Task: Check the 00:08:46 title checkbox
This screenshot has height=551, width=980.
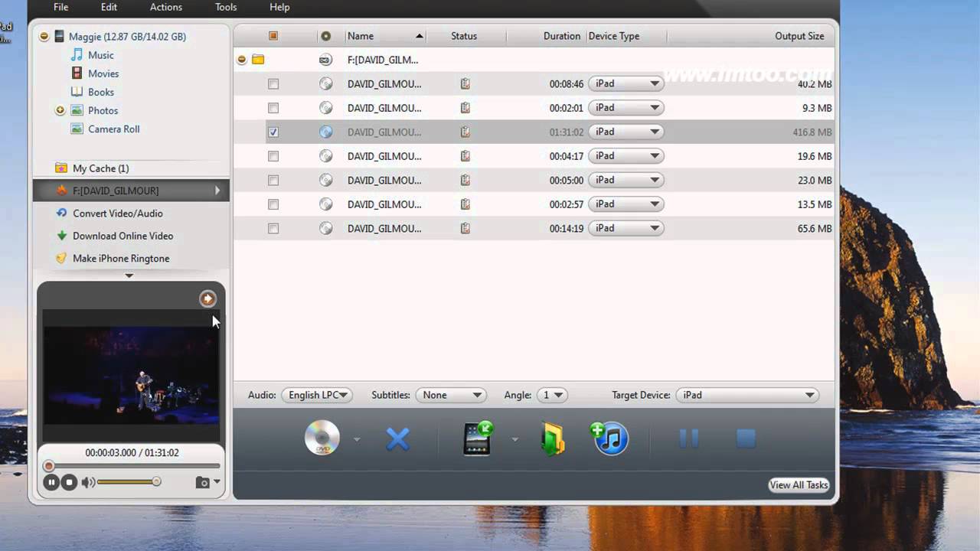Action: click(273, 84)
